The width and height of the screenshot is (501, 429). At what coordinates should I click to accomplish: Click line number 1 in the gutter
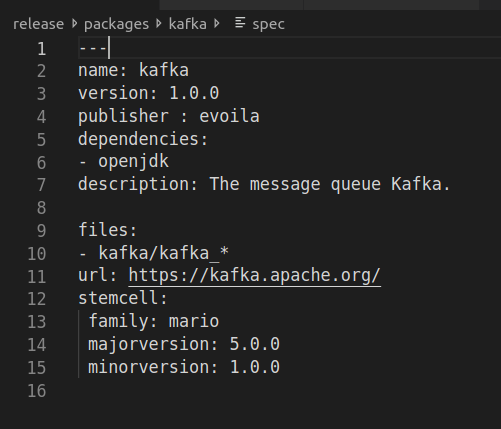[x=41, y=49]
